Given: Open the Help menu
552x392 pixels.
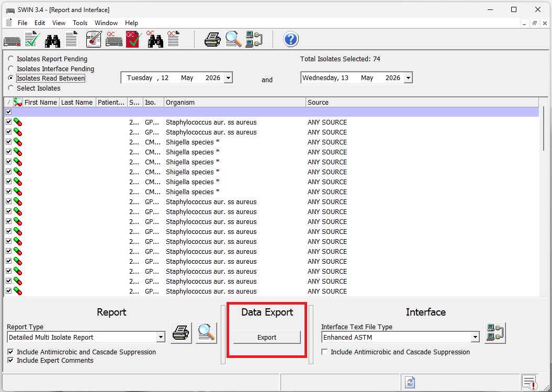Looking at the screenshot, I should tap(131, 23).
